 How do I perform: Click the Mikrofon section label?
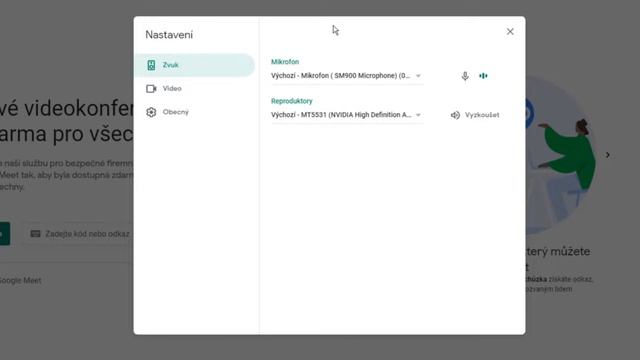pyautogui.click(x=285, y=62)
